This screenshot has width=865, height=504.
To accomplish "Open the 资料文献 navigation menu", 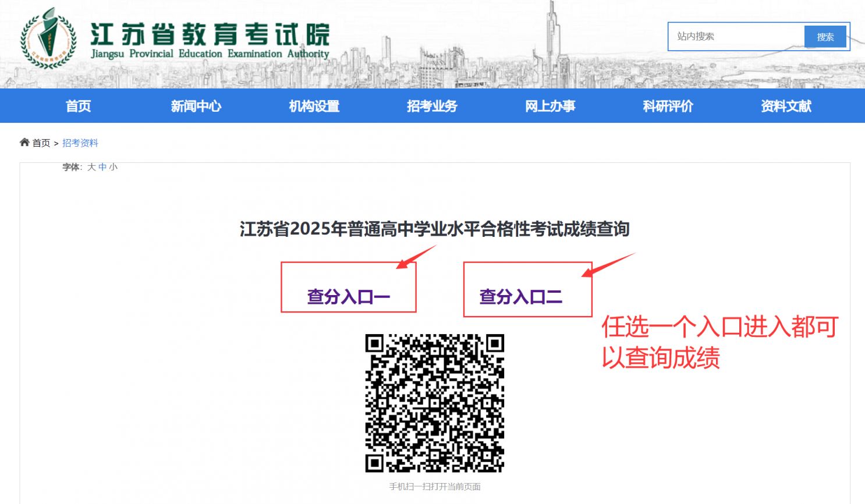I will click(x=786, y=106).
